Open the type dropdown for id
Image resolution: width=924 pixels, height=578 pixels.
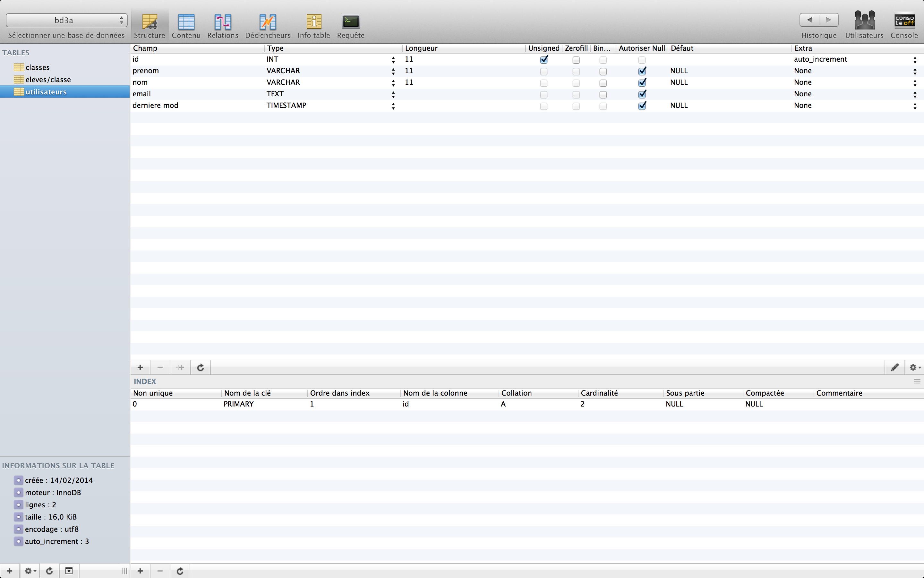(x=393, y=60)
